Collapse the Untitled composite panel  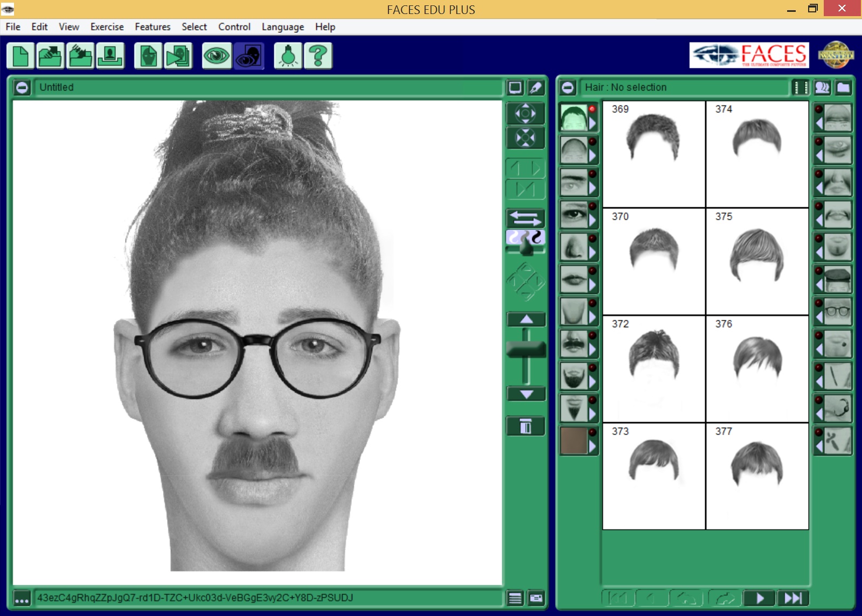click(22, 87)
